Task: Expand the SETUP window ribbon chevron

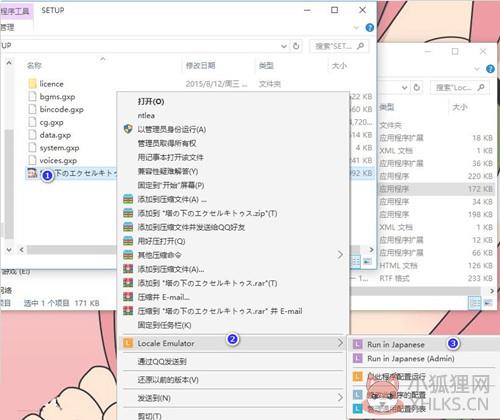Action: (356, 28)
